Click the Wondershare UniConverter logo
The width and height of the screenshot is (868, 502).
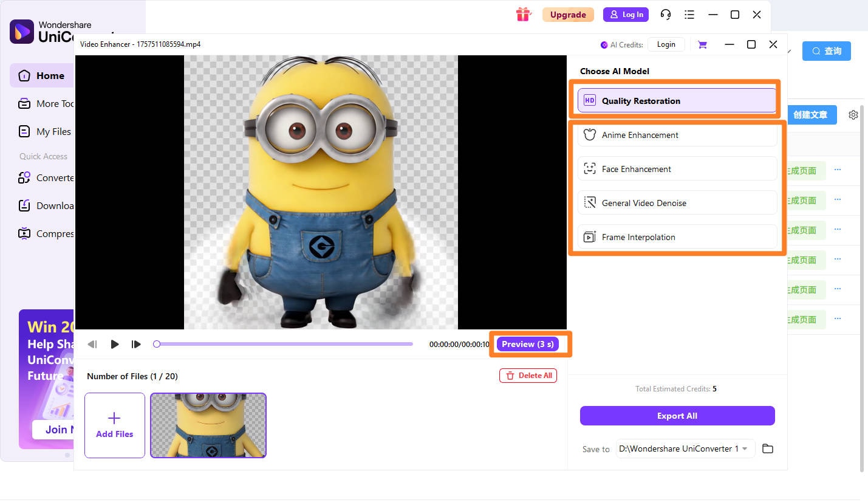click(x=22, y=32)
